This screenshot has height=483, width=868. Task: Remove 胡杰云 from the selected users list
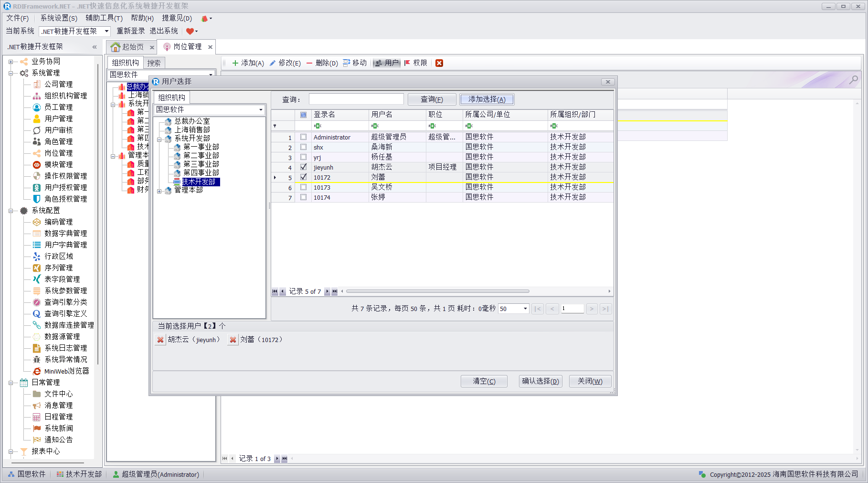(160, 340)
